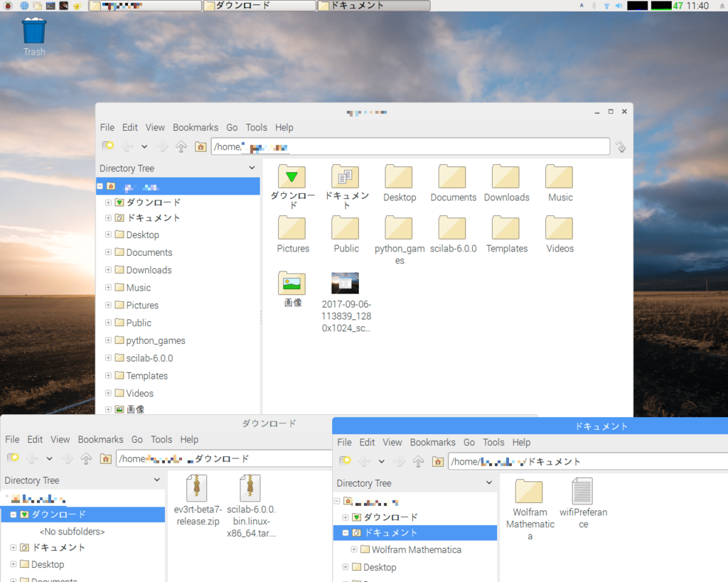Click the volume speaker icon in tray
Viewport: 728px width, 582px height.
(619, 6)
